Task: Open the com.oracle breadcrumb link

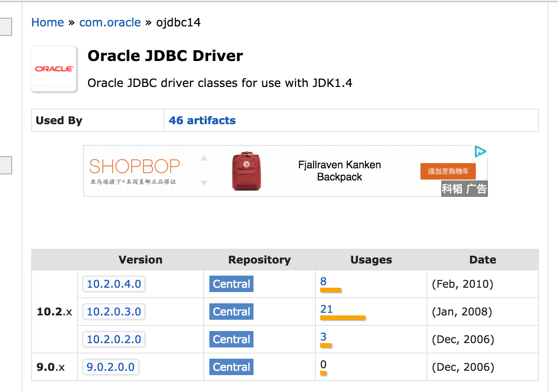Action: click(x=110, y=22)
